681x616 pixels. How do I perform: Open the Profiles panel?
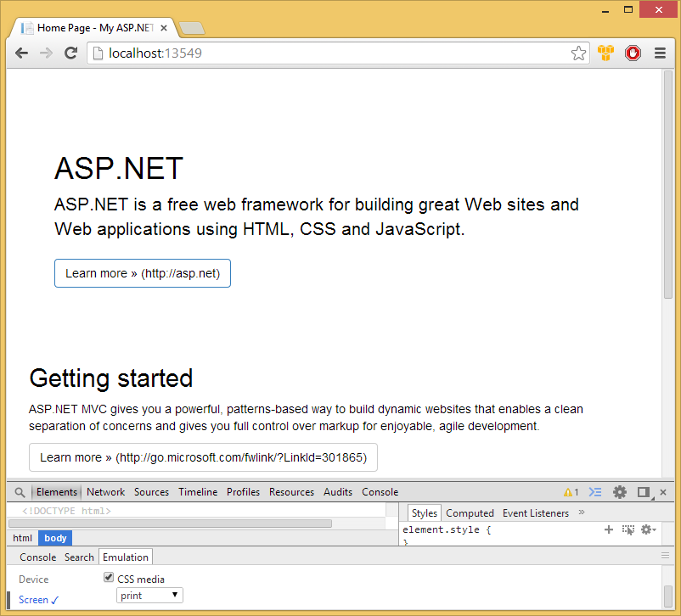click(243, 492)
